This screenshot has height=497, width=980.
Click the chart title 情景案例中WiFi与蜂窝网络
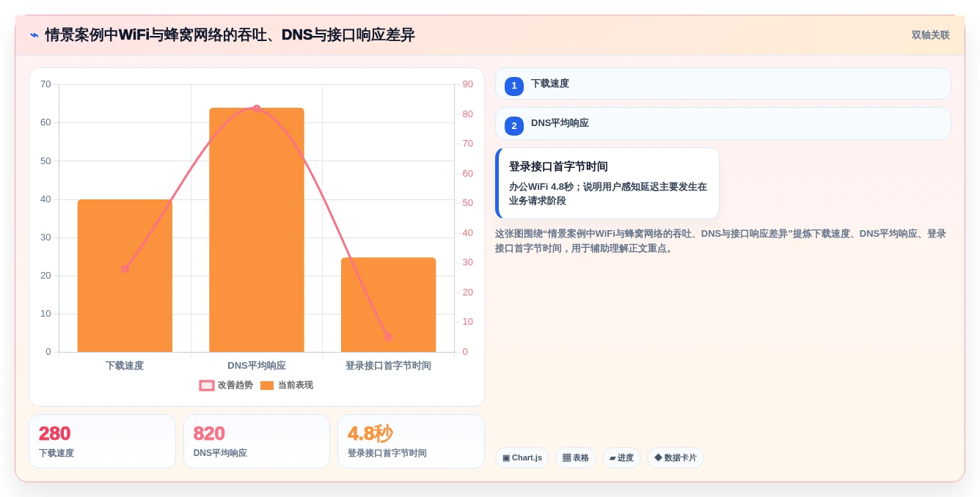click(x=230, y=34)
